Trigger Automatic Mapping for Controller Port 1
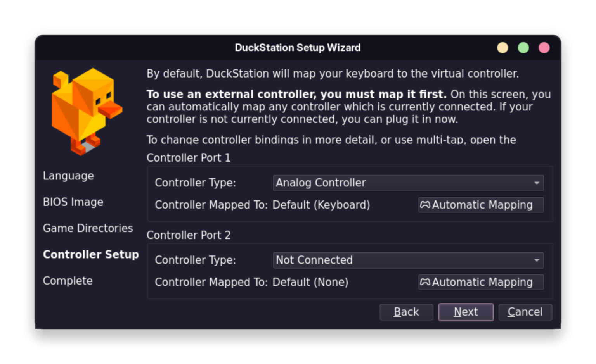The height and width of the screenshot is (364, 596). (x=481, y=205)
